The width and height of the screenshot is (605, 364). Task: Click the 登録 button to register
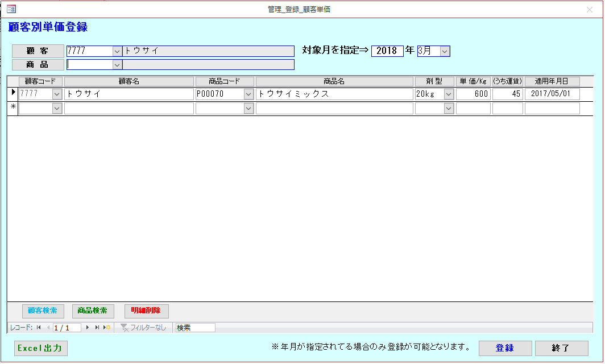coord(505,348)
